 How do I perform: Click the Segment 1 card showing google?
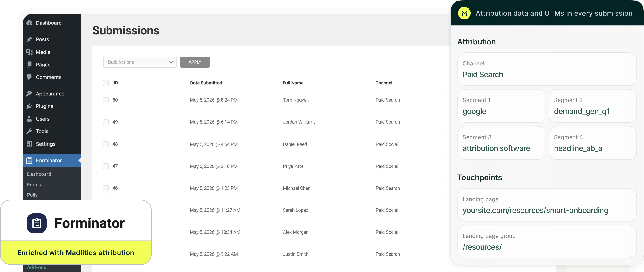(x=501, y=106)
